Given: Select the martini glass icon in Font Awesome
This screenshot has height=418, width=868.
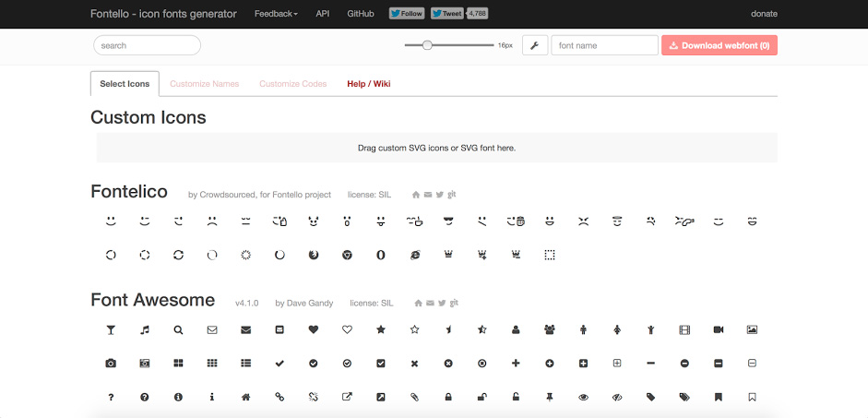Looking at the screenshot, I should tap(111, 330).
